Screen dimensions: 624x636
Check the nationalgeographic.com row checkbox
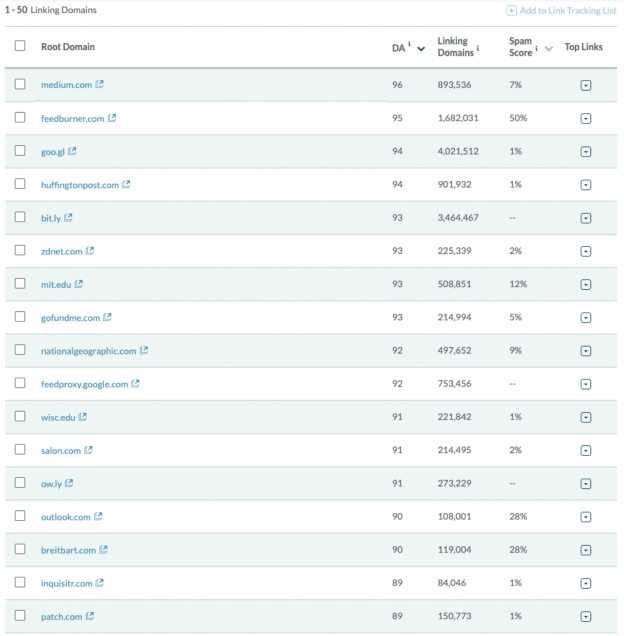click(x=20, y=350)
